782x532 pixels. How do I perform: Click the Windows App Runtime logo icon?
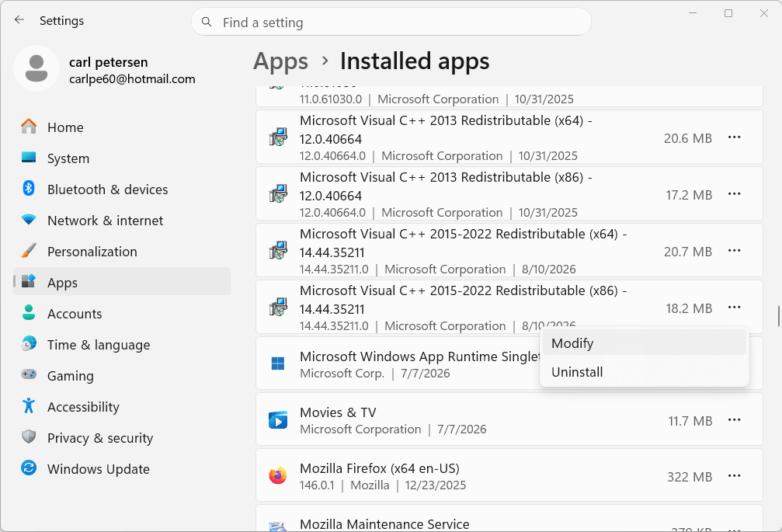coord(278,363)
